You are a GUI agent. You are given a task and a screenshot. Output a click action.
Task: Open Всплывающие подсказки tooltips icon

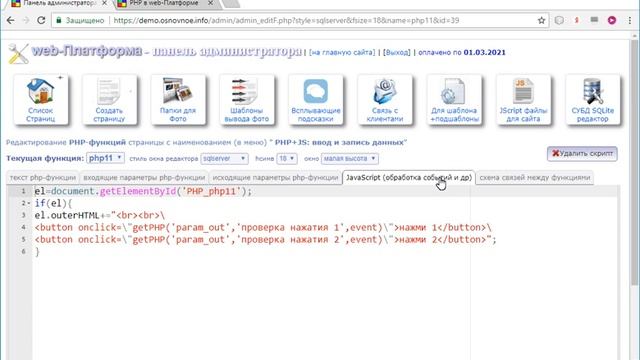coord(316,99)
